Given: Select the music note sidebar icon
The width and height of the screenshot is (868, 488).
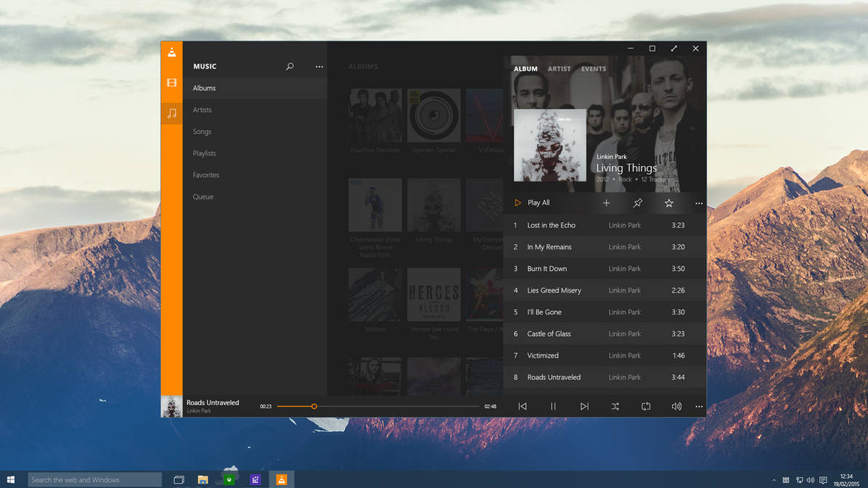Looking at the screenshot, I should pos(172,114).
